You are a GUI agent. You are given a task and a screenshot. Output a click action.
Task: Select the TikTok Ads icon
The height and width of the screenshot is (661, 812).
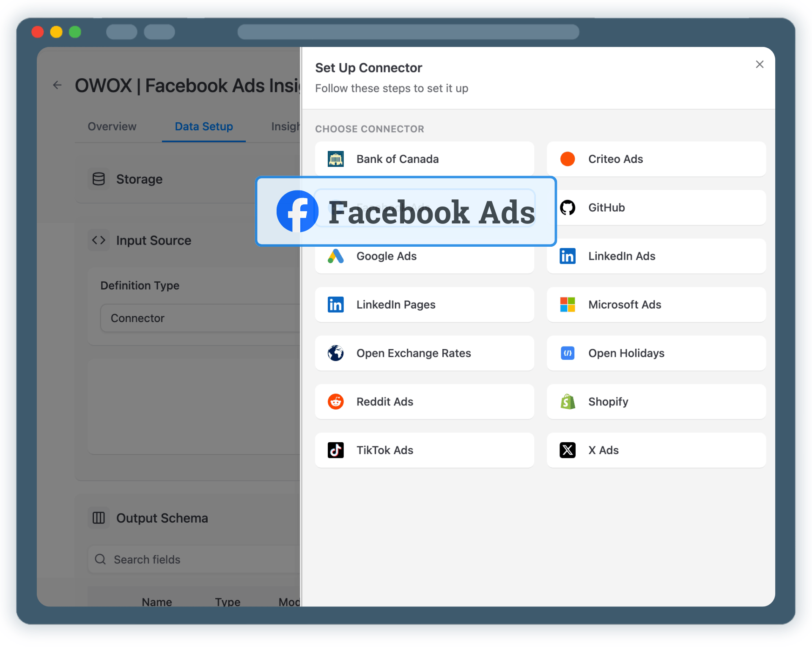(x=335, y=450)
